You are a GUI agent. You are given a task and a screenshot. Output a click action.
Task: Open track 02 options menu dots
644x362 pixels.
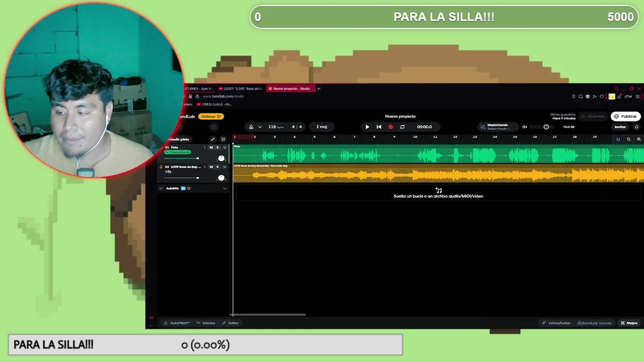pos(205,167)
